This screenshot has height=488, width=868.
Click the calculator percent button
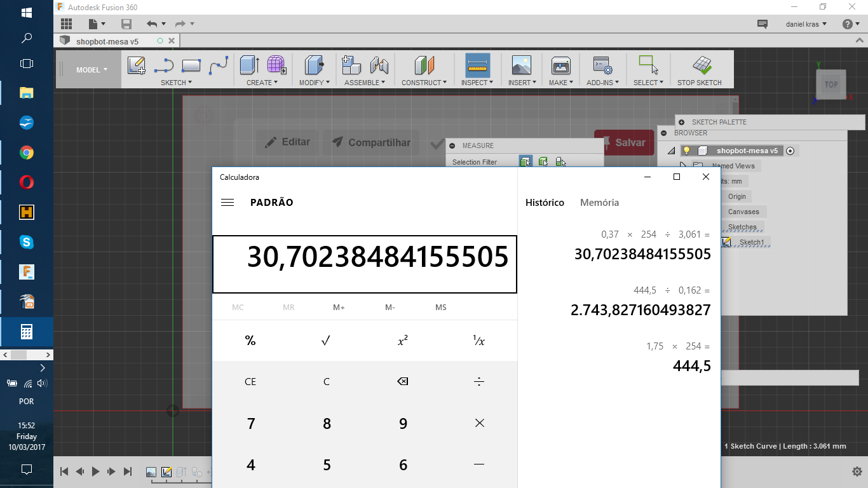pyautogui.click(x=250, y=341)
